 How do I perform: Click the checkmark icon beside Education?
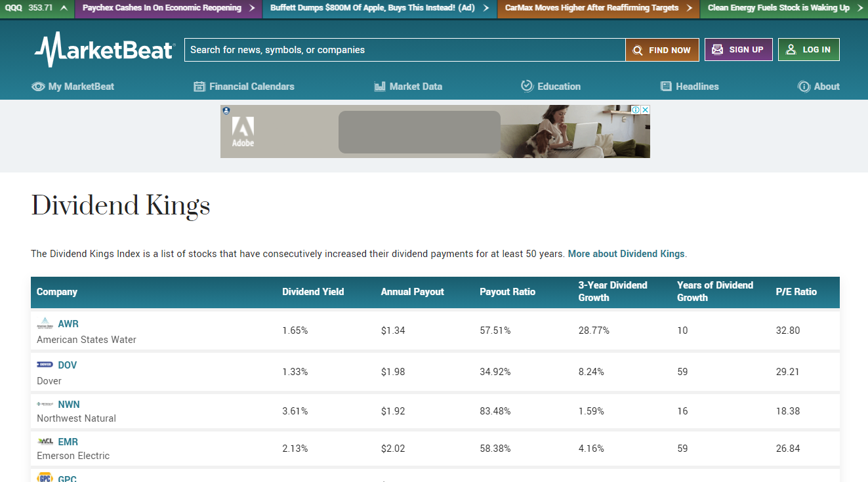click(x=527, y=86)
